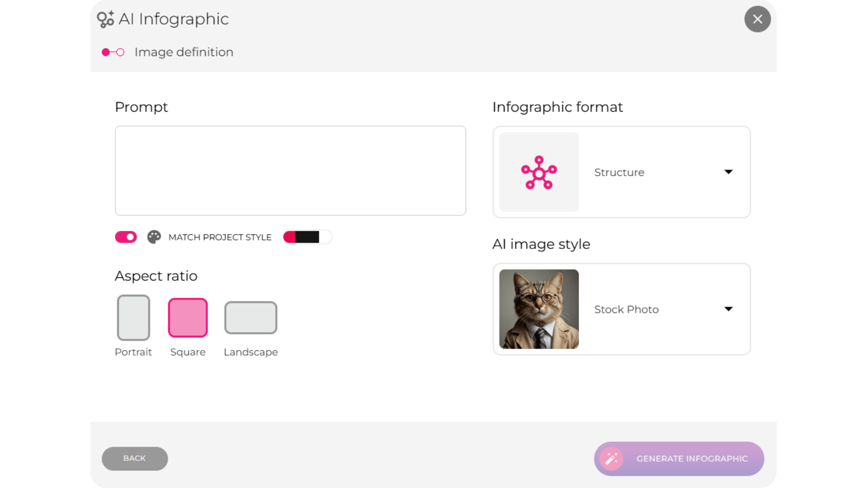Click the project style color swatch
The height and width of the screenshot is (488, 868).
(x=307, y=237)
